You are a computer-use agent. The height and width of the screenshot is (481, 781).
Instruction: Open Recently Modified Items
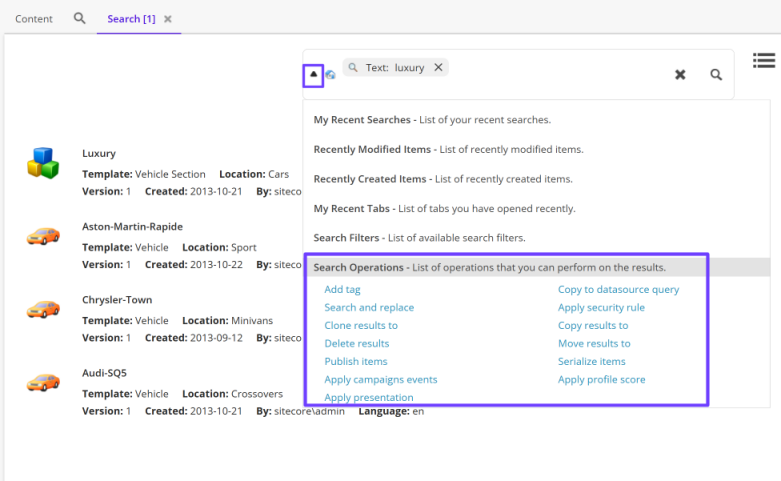(x=448, y=149)
